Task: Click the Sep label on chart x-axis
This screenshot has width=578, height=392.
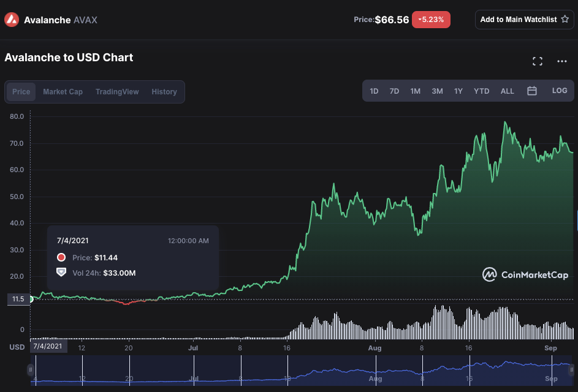Action: [550, 348]
